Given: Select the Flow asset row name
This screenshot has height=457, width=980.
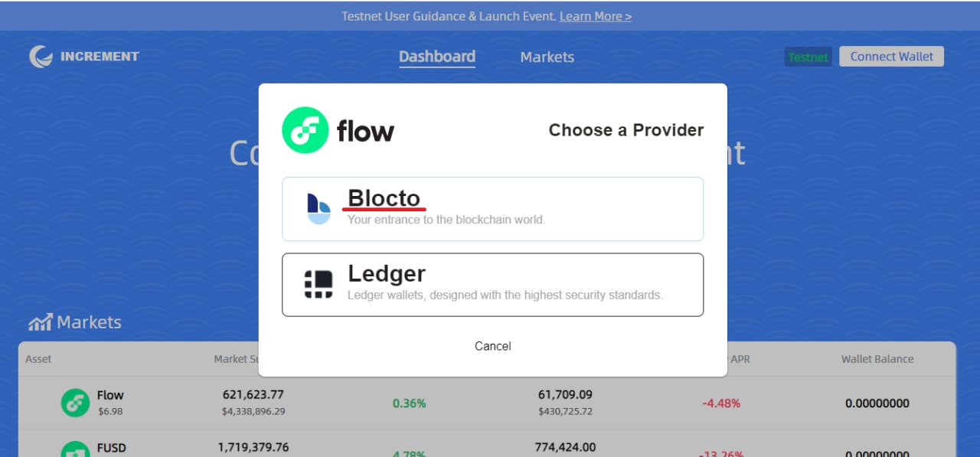Looking at the screenshot, I should pyautogui.click(x=110, y=395).
